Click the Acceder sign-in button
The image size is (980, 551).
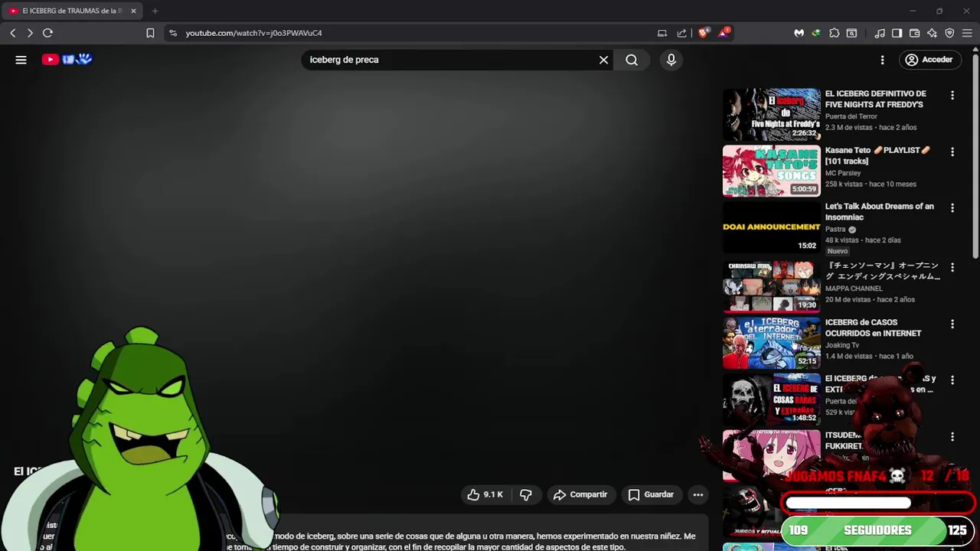[929, 60]
